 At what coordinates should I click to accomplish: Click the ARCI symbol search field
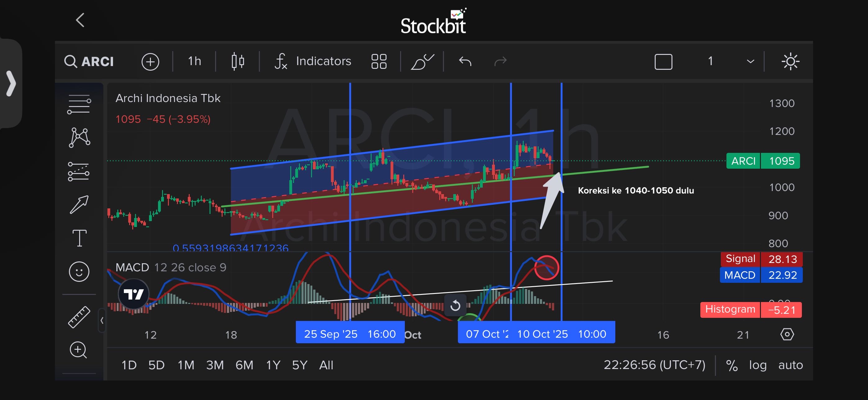point(89,62)
